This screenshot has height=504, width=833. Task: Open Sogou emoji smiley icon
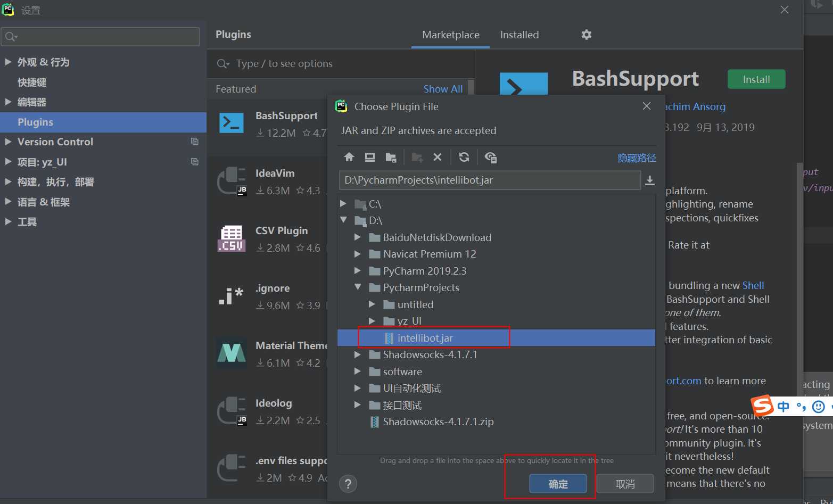click(x=819, y=407)
